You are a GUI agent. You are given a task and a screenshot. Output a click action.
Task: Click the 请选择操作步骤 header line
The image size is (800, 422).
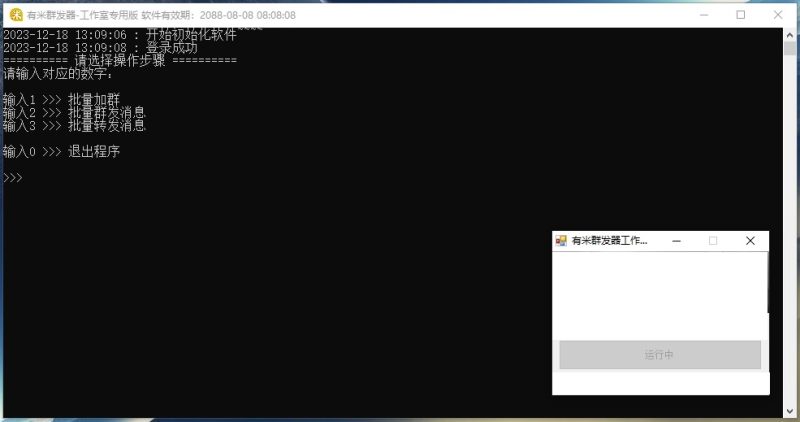pyautogui.click(x=120, y=61)
